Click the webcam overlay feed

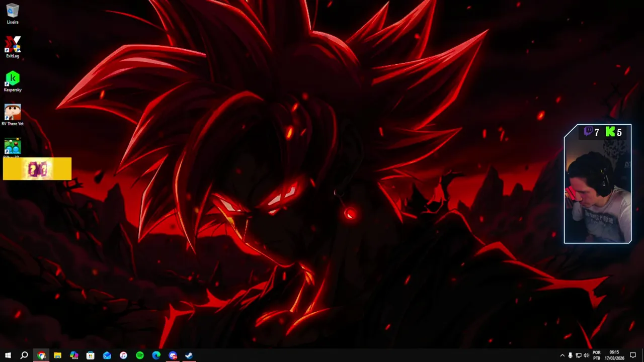point(598,184)
